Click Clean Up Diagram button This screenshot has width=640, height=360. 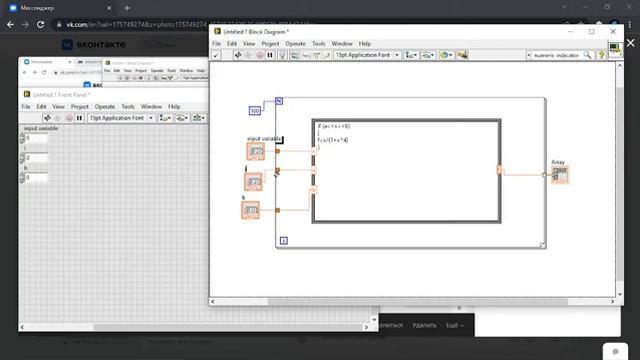462,55
